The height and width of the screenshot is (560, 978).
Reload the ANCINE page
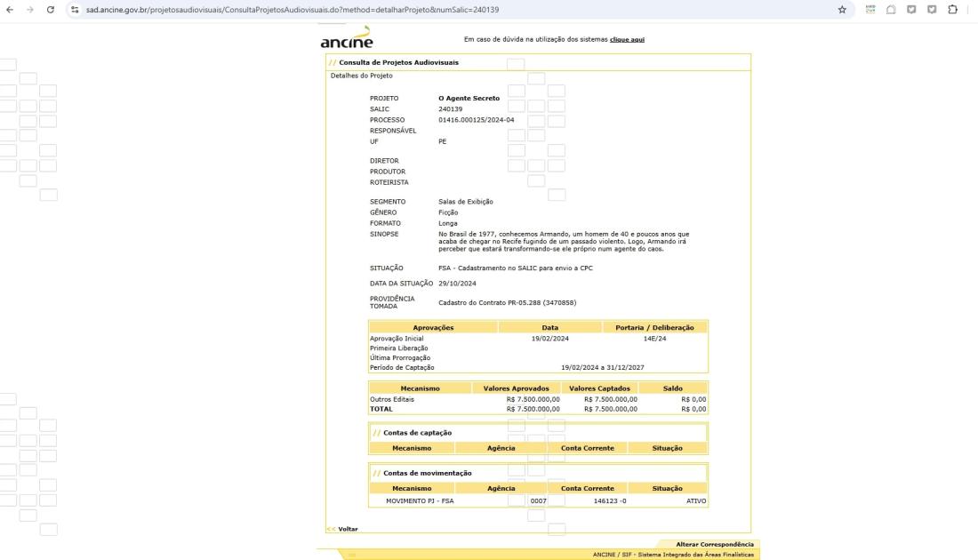[x=51, y=10]
